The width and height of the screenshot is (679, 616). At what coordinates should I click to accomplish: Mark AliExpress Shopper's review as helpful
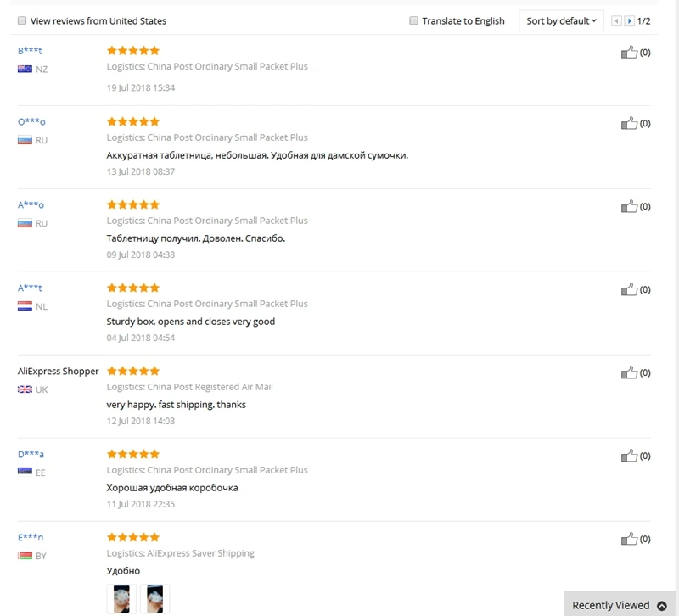tap(629, 373)
